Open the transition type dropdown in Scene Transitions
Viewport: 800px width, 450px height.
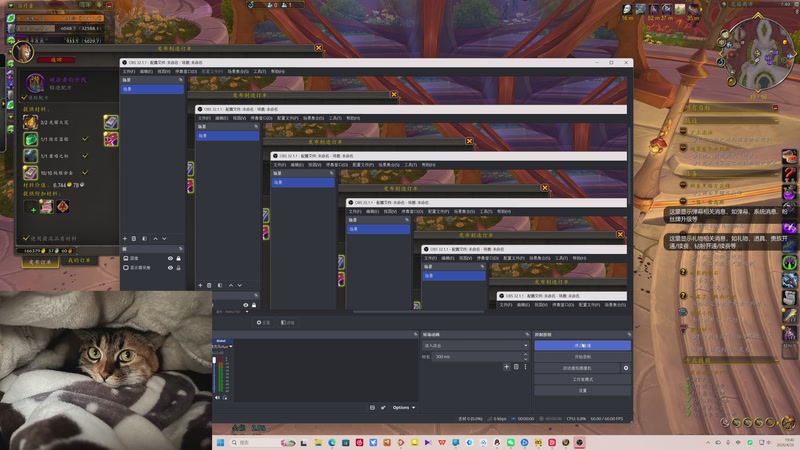click(476, 345)
